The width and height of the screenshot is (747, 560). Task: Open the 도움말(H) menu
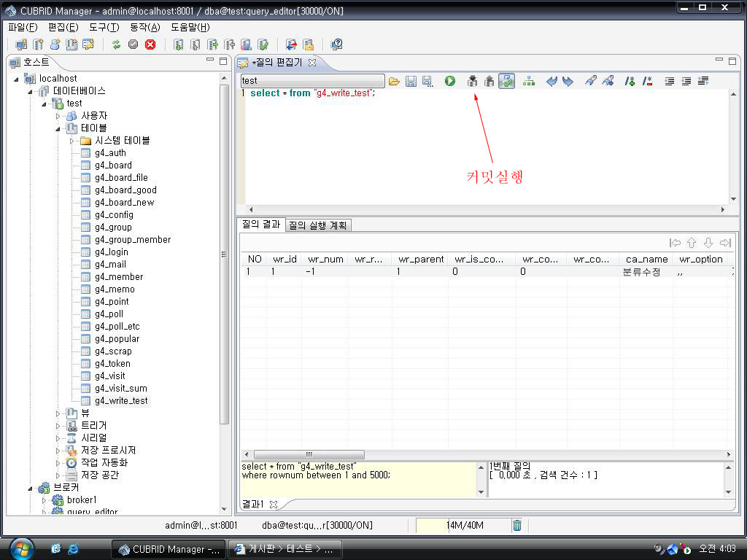[x=190, y=27]
